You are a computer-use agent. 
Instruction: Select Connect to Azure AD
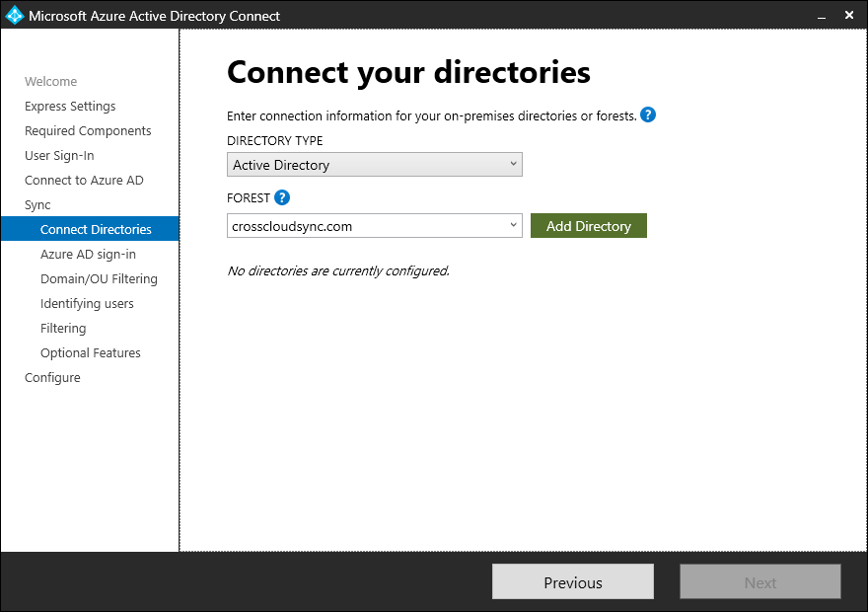pos(85,180)
